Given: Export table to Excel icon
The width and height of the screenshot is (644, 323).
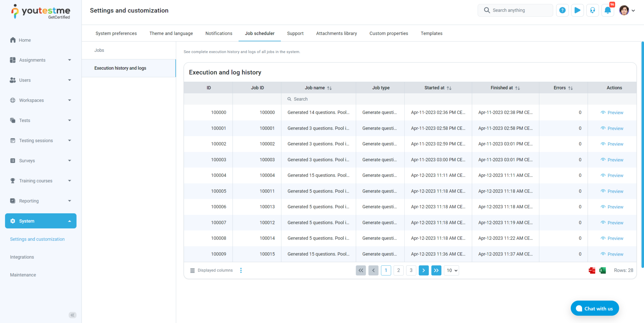Looking at the screenshot, I should click(x=602, y=271).
